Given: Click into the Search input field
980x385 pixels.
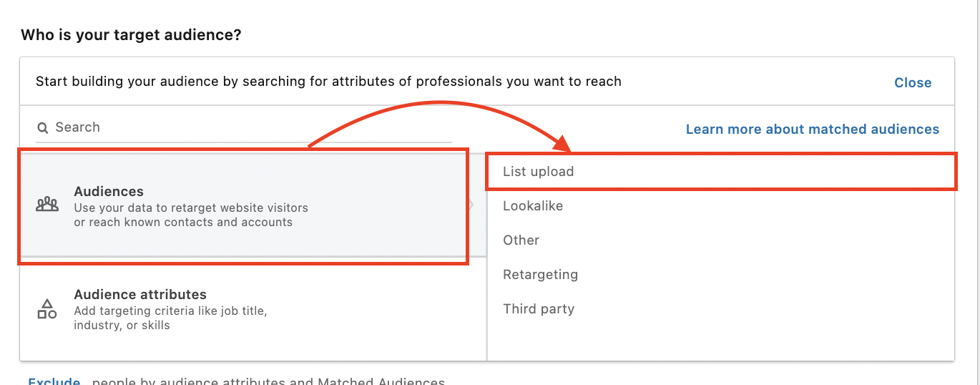Looking at the screenshot, I should [x=244, y=127].
